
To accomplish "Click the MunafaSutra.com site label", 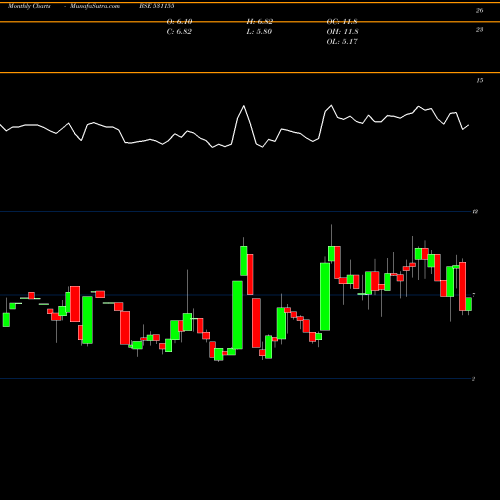I will pyautogui.click(x=95, y=6).
